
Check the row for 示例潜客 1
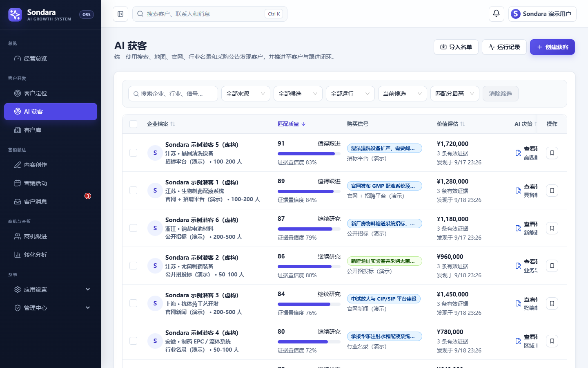134,190
